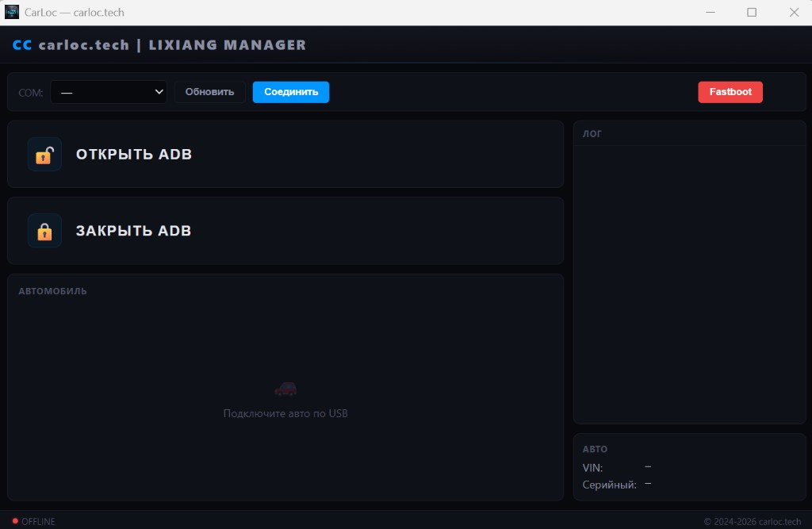
Task: Click the open padlock icon
Action: pos(44,155)
